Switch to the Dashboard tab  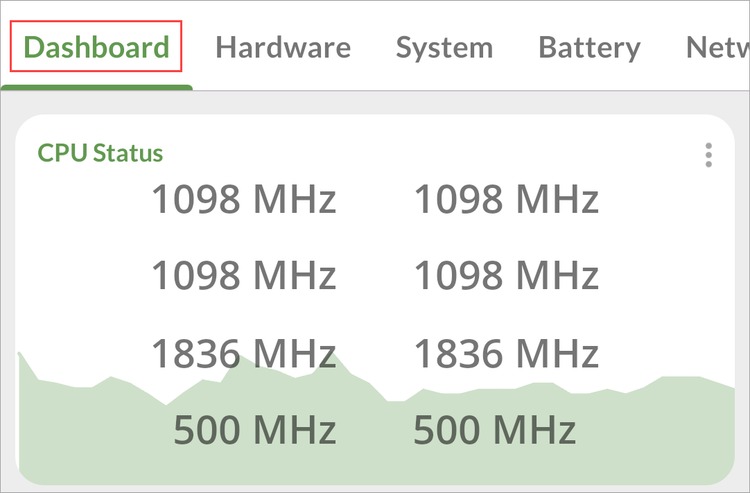point(97,47)
